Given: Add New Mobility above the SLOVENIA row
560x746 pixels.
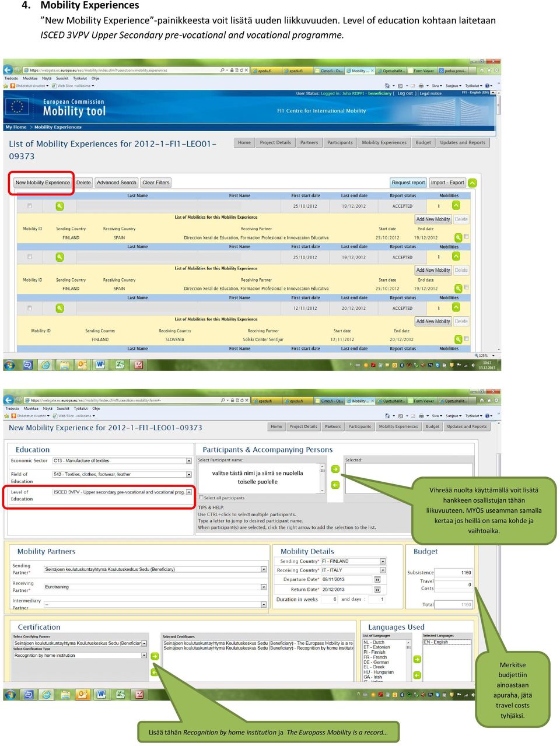Looking at the screenshot, I should tap(433, 321).
